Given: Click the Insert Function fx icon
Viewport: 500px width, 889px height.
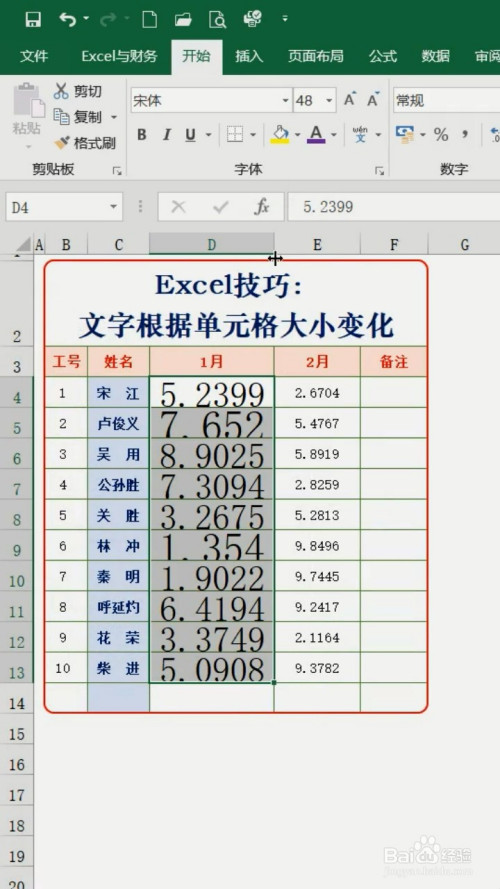Looking at the screenshot, I should pyautogui.click(x=261, y=207).
